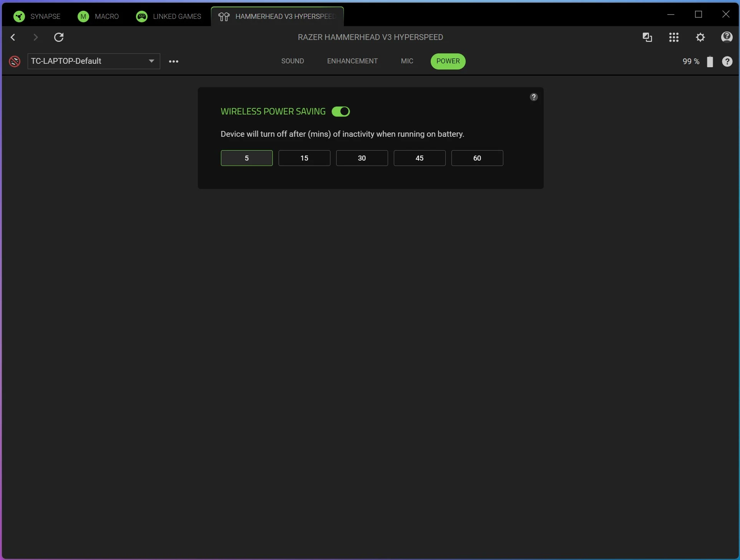This screenshot has width=740, height=560.
Task: Toggle Wireless Power Saving switch
Action: [x=341, y=111]
